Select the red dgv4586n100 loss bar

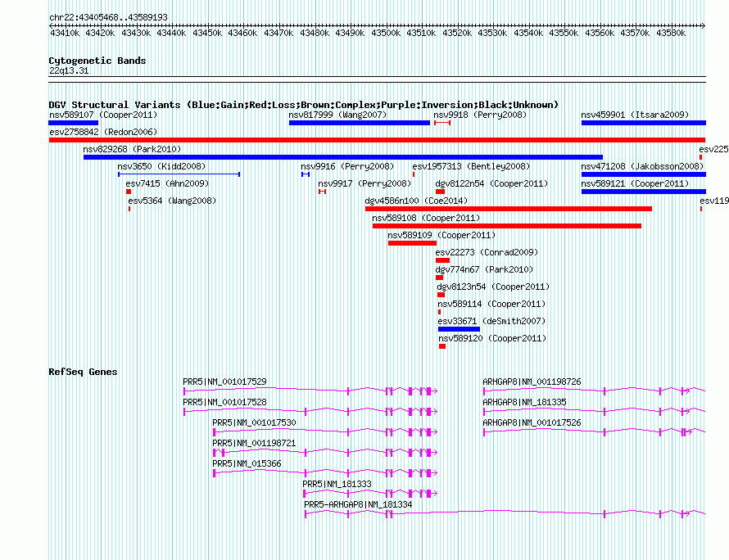pyautogui.click(x=508, y=209)
